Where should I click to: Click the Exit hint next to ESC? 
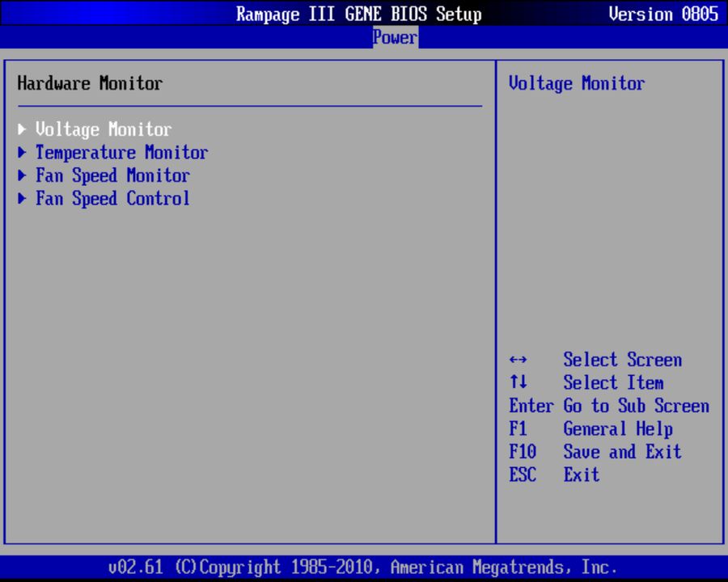(x=582, y=474)
